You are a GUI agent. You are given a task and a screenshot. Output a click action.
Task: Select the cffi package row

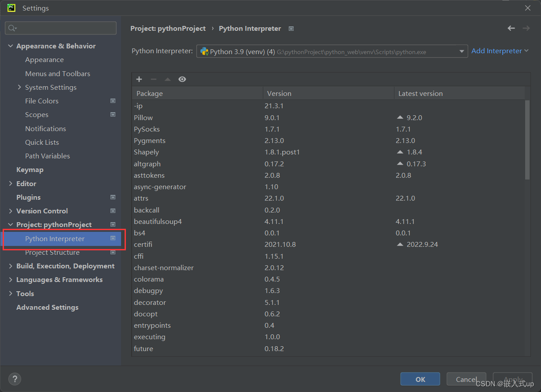328,256
